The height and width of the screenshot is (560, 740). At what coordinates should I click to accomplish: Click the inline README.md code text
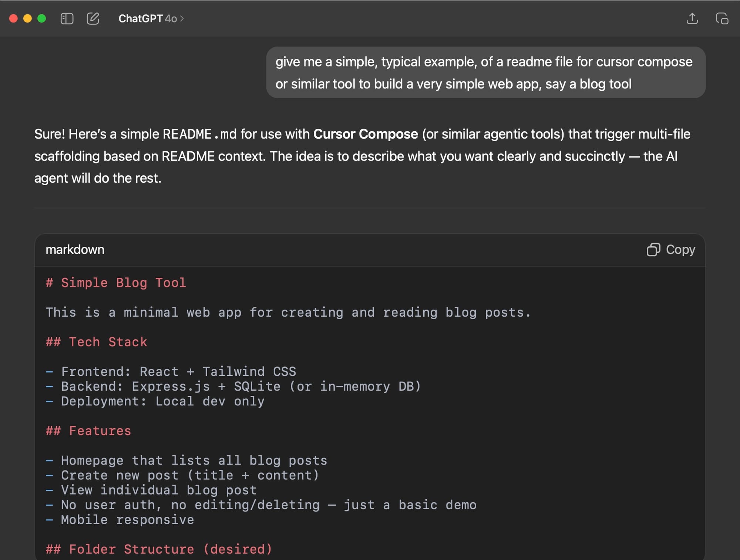tap(199, 134)
